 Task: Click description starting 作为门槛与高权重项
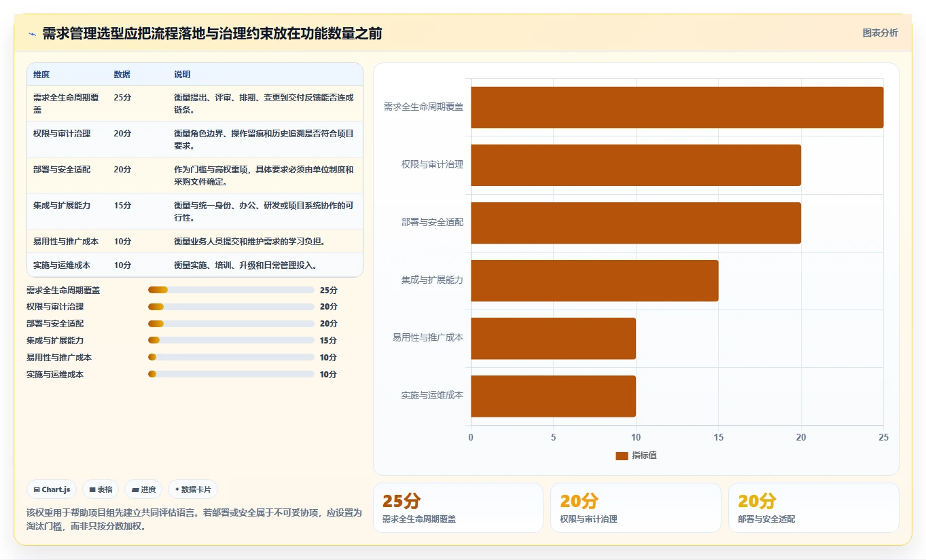coord(264,175)
